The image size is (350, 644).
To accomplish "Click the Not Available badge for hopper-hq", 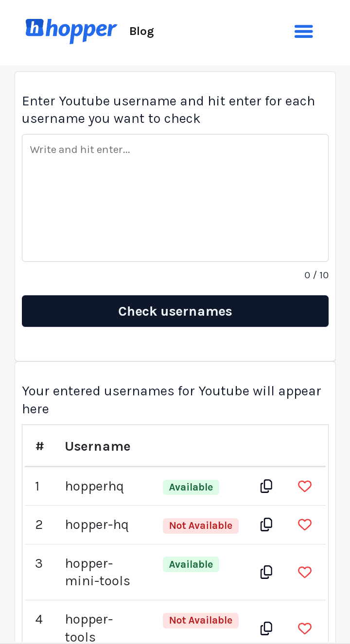I will (201, 525).
